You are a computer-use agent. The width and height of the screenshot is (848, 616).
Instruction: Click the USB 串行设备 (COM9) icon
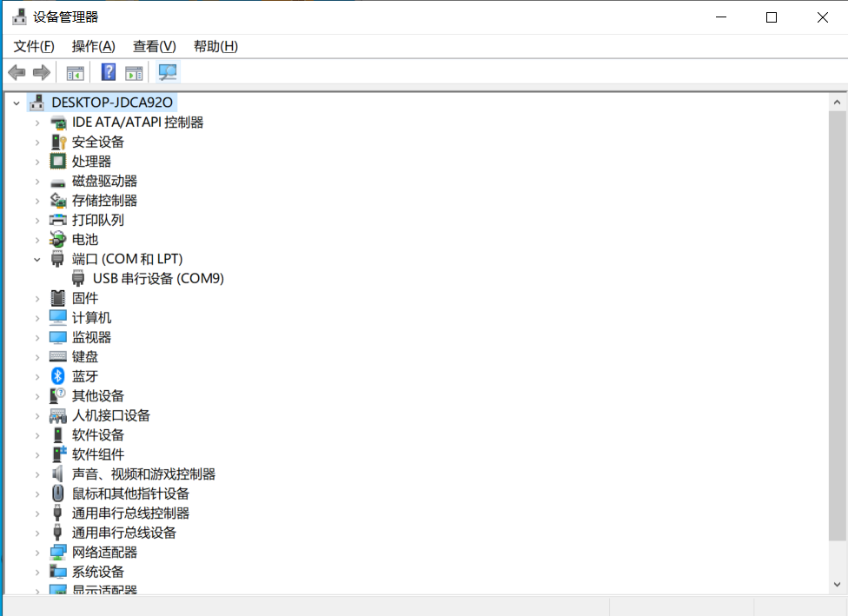pos(78,279)
